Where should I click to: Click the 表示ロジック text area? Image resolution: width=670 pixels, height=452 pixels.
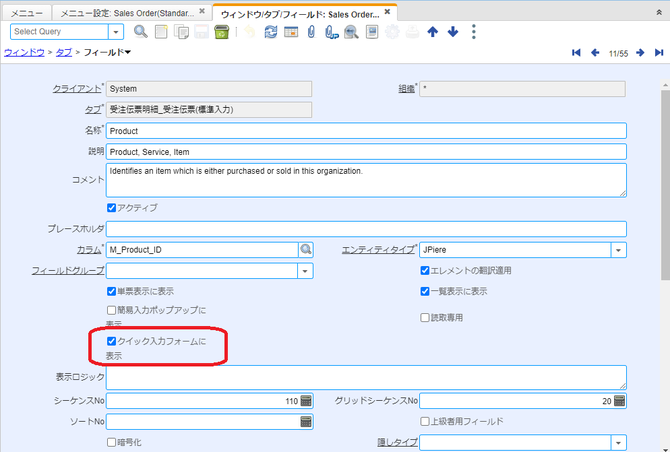point(366,377)
